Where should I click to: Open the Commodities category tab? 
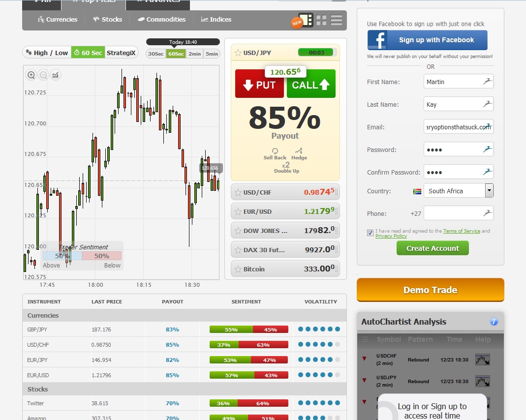coord(162,20)
